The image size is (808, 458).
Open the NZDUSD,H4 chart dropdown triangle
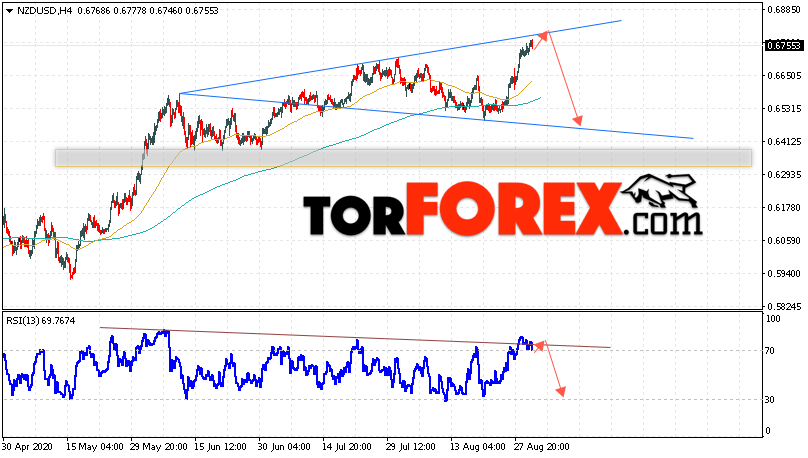[9, 11]
